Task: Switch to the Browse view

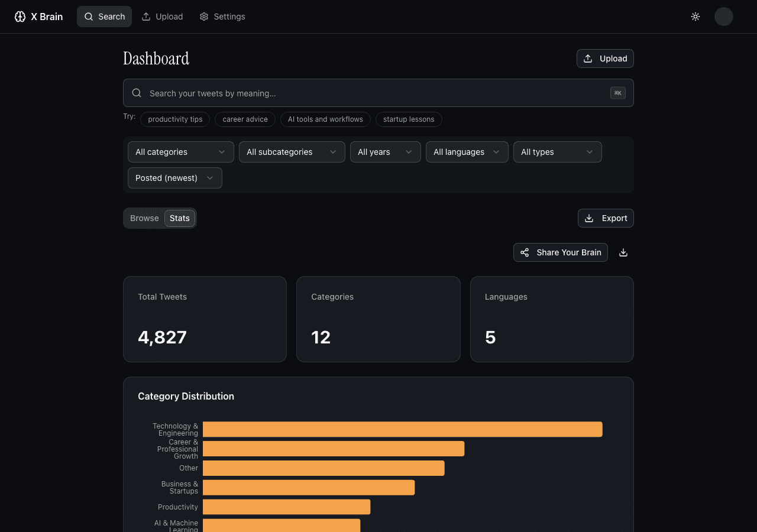Action: 144,218
